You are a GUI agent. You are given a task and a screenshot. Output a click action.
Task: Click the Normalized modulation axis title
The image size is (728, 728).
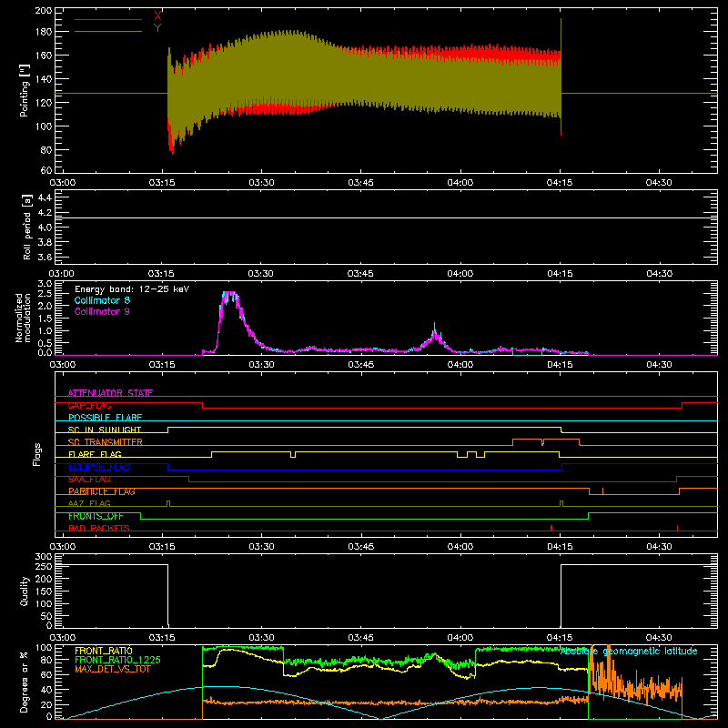pyautogui.click(x=23, y=318)
